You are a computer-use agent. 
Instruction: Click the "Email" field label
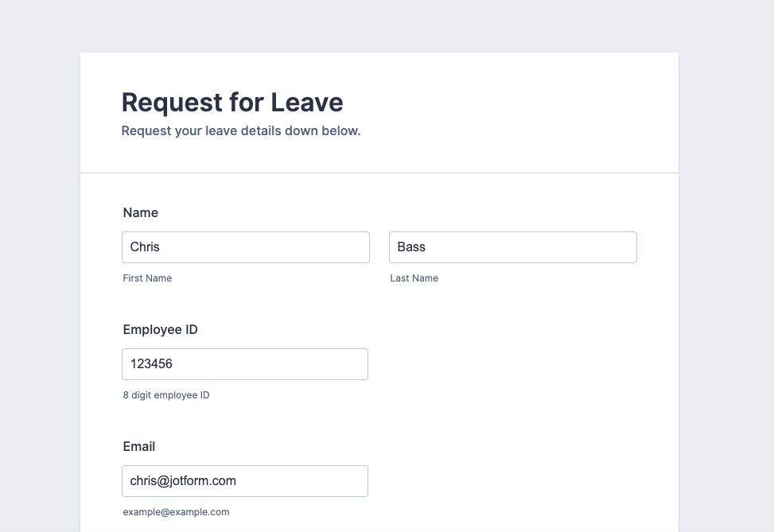pyautogui.click(x=139, y=447)
